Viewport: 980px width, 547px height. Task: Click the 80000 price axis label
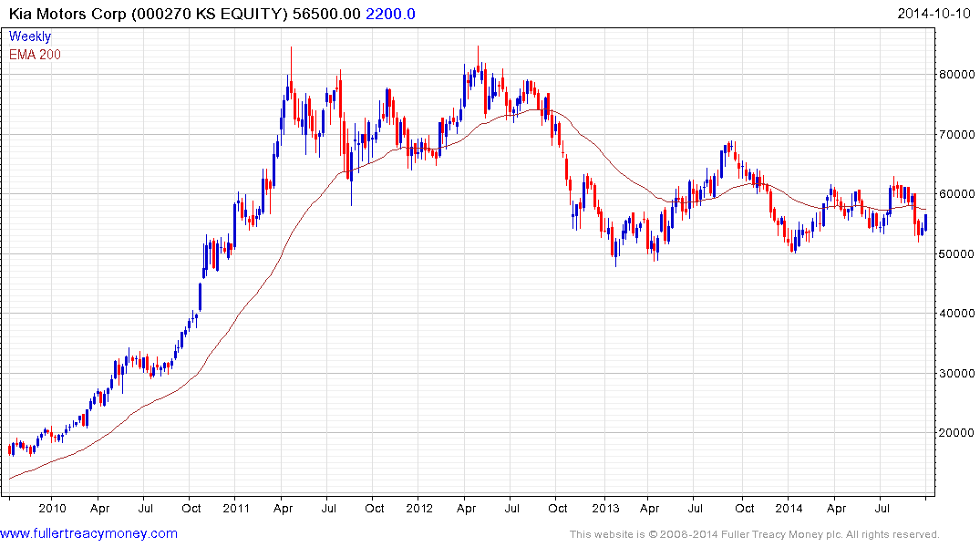957,75
